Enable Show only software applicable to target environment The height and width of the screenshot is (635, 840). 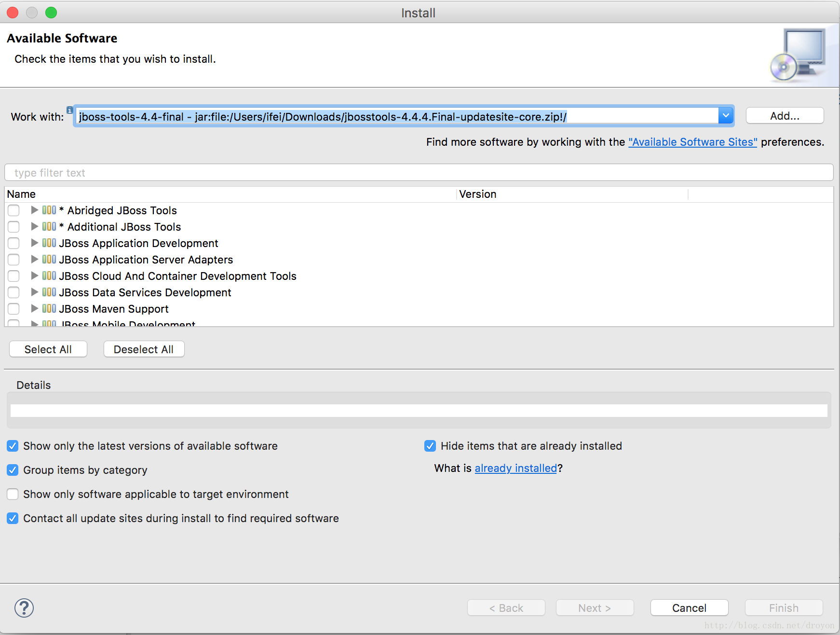pos(13,494)
